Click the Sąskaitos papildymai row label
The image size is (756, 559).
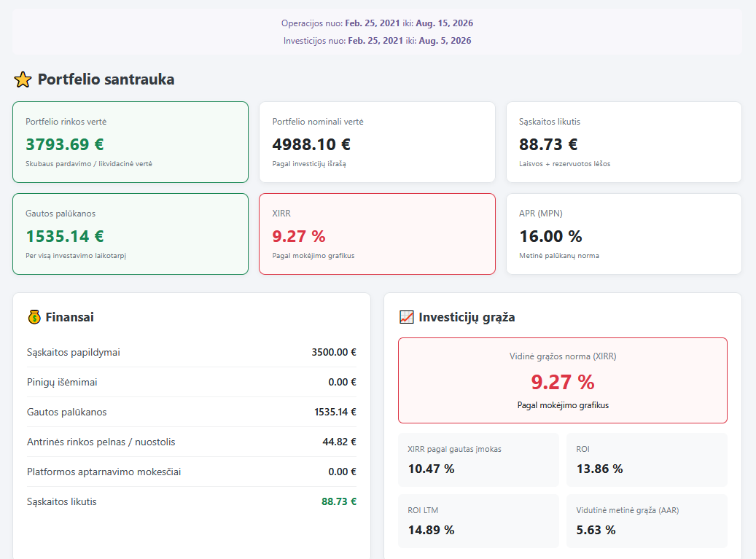tap(74, 352)
